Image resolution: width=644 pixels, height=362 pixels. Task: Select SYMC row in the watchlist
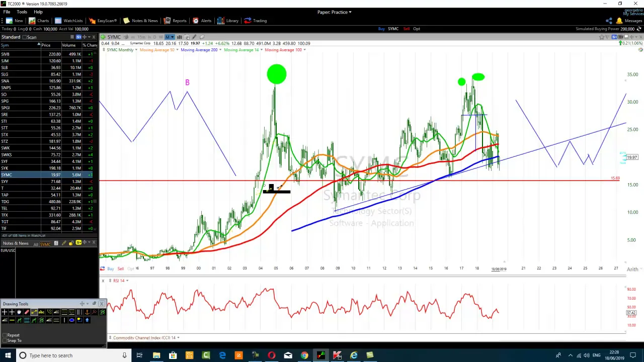pos(48,174)
